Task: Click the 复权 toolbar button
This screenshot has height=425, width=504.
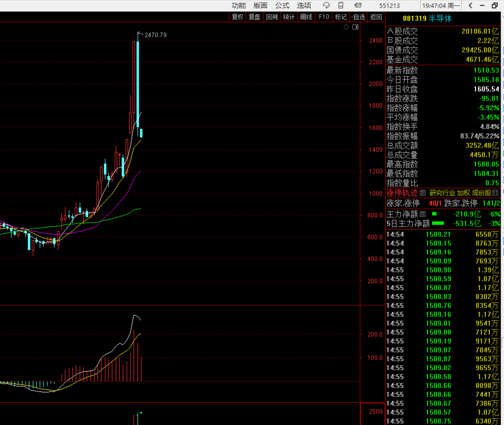Action: [x=238, y=17]
